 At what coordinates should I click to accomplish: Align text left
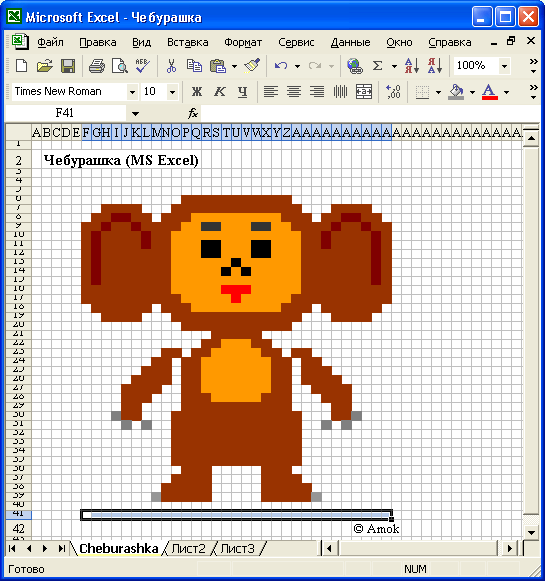coord(271,91)
